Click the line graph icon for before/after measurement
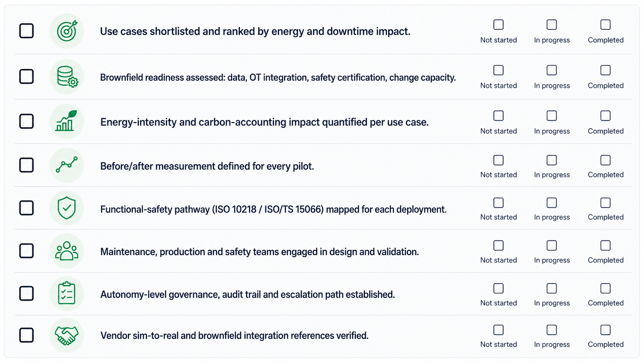This screenshot has width=644, height=362. (x=67, y=165)
